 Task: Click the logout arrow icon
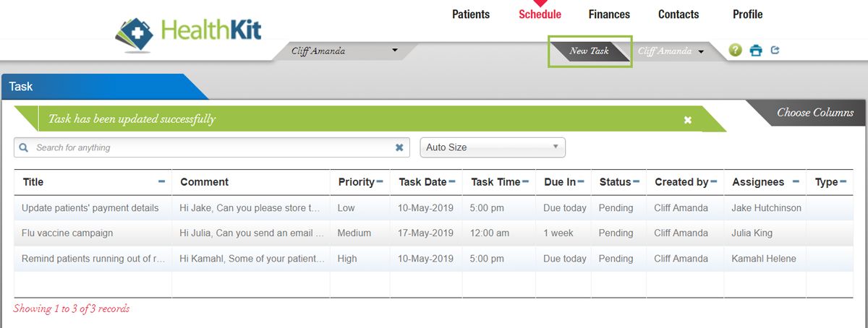click(775, 51)
